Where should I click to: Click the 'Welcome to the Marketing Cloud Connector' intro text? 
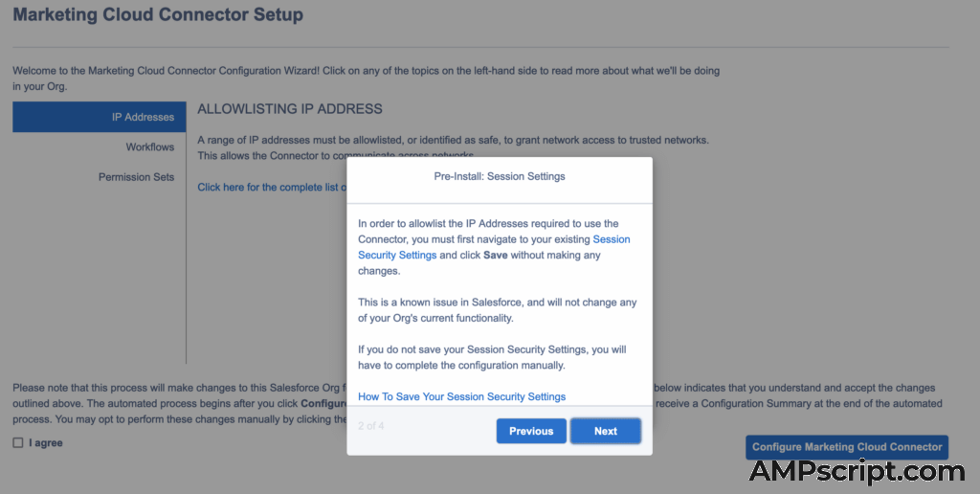pyautogui.click(x=364, y=71)
